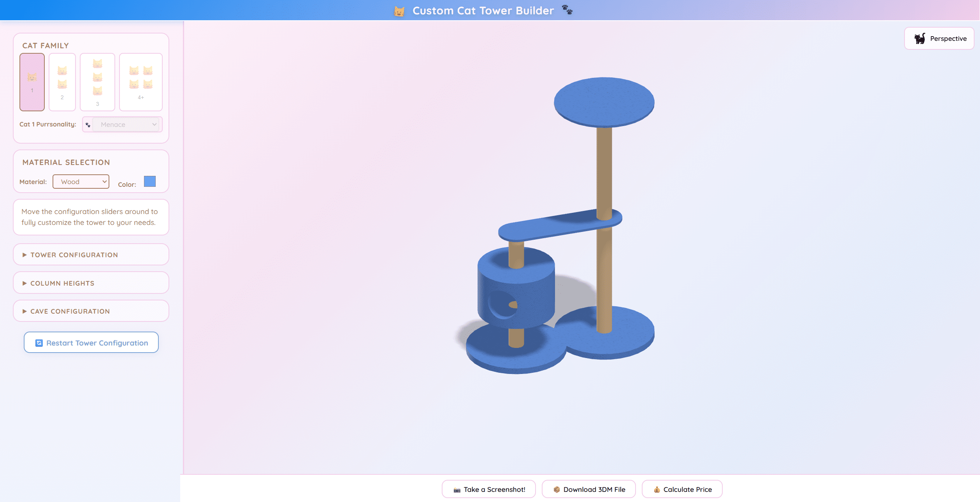This screenshot has height=502, width=980.
Task: Open the Material dropdown showing Wood
Action: (81, 182)
